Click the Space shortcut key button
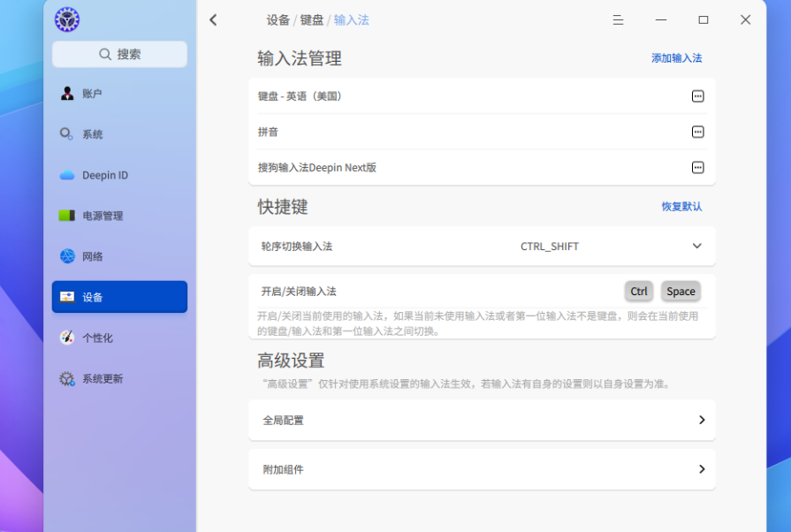The width and height of the screenshot is (791, 532). click(x=681, y=291)
